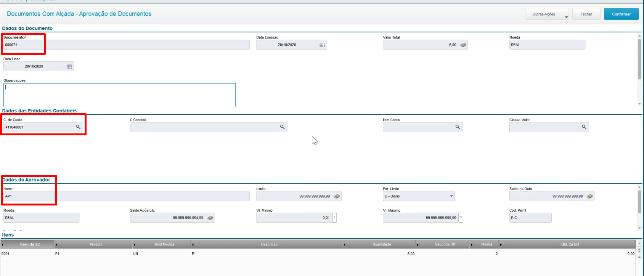This screenshot has width=644, height=276.
Task: Click UN cell in Itens row
Action: 136,254
